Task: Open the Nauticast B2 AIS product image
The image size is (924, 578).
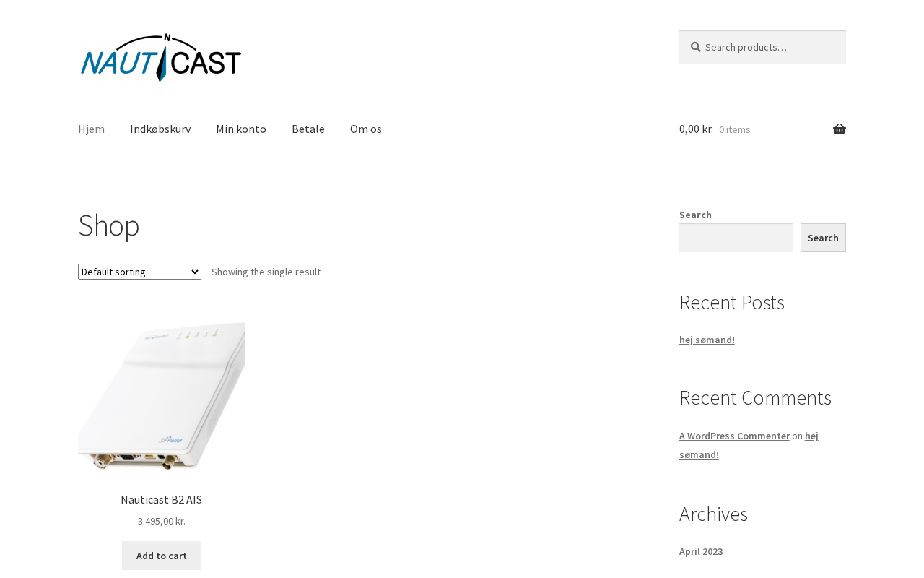Action: 161,397
